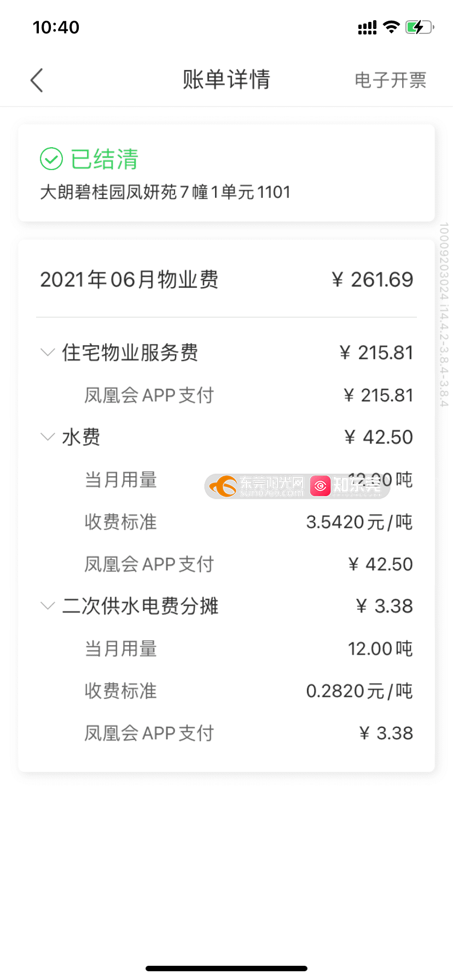Tap the 收费标准 3.5420元/吨 row
The width and height of the screenshot is (453, 980).
[x=248, y=522]
